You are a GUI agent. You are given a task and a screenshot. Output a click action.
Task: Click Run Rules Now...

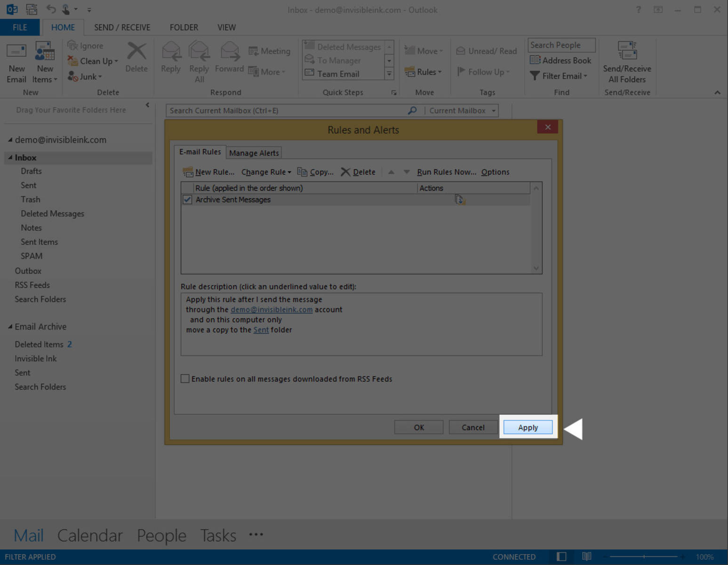447,172
